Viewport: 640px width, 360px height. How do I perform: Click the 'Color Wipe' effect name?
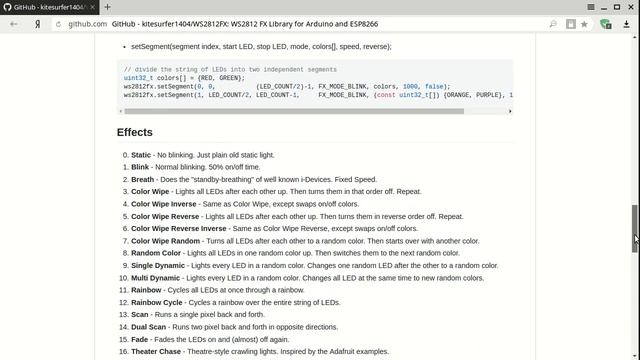(150, 191)
